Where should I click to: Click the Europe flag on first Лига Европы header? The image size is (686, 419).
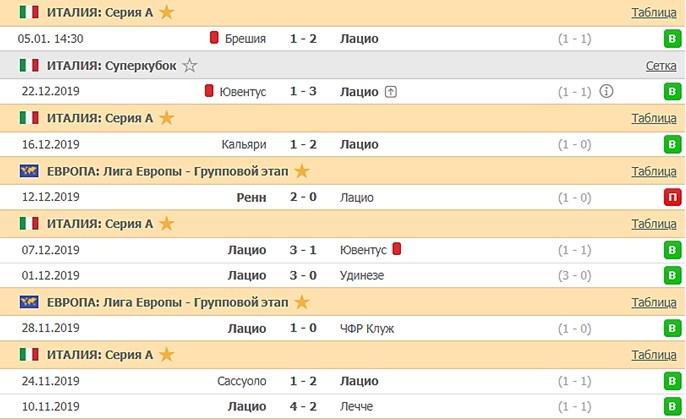29,171
